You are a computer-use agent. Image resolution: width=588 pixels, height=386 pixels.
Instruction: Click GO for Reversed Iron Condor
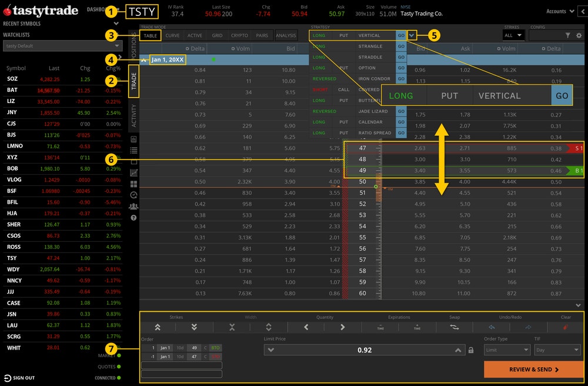[401, 79]
